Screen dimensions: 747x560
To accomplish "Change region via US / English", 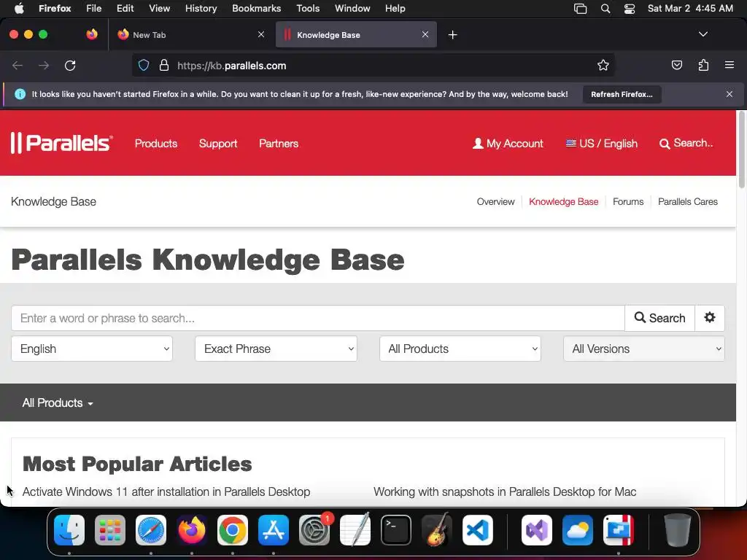I will 601,144.
